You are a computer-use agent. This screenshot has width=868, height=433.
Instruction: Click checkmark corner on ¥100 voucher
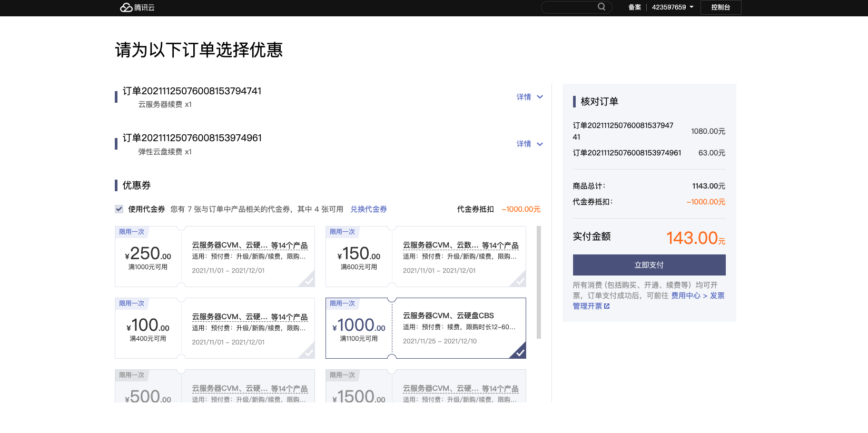click(x=308, y=352)
